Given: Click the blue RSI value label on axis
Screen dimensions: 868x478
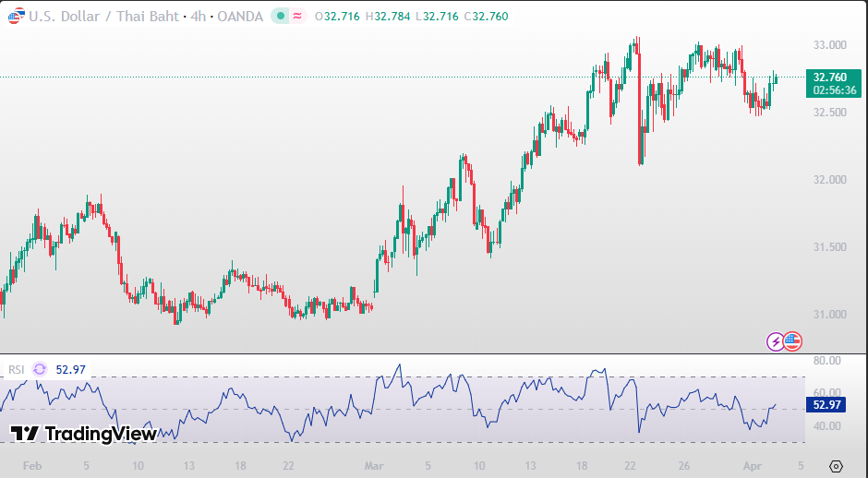Looking at the screenshot, I should click(x=827, y=404).
